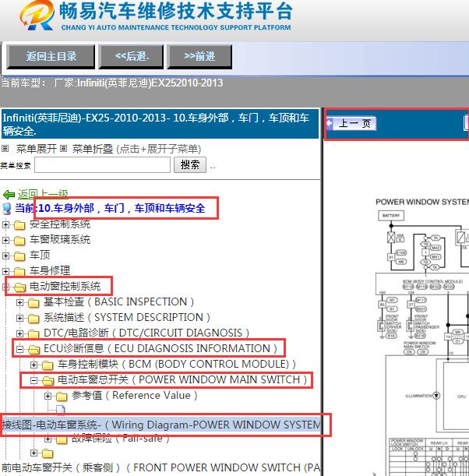Click the 车顶 folder icon

(x=19, y=256)
